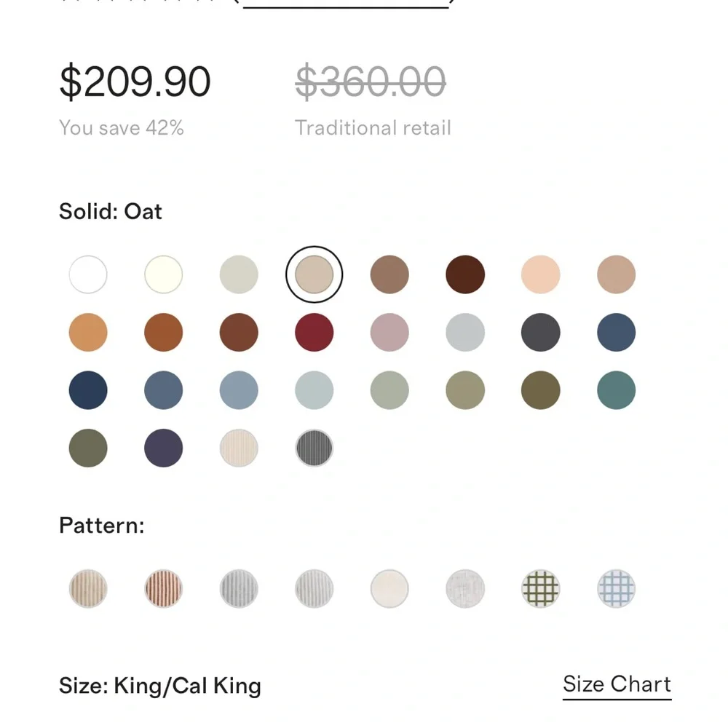Select the burgundy red color swatch
The width and height of the screenshot is (728, 728).
point(314,333)
